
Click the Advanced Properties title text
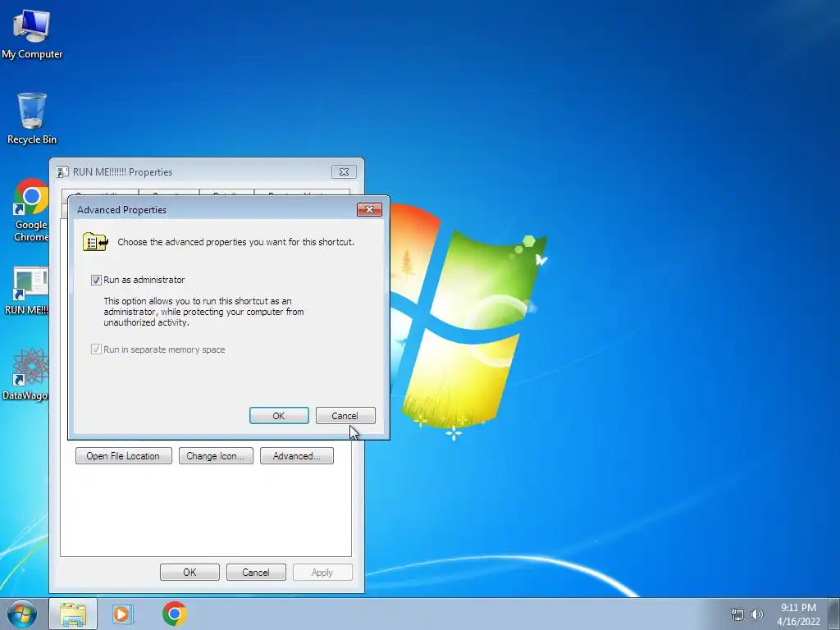121,210
